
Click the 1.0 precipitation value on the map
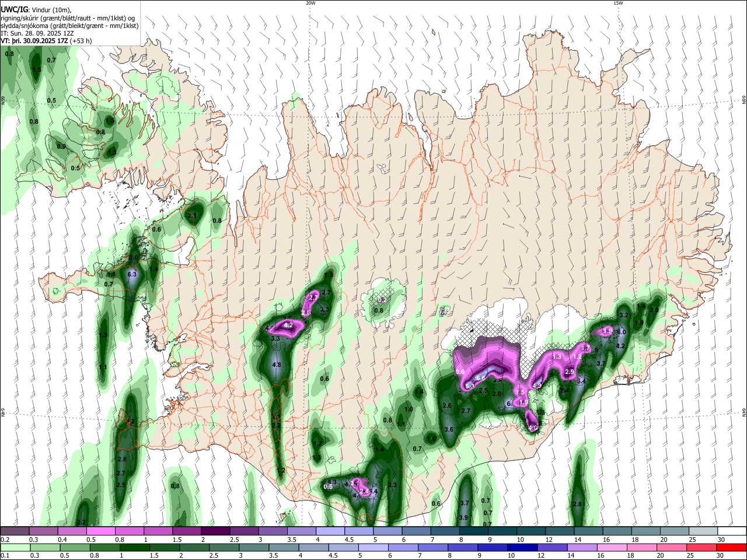[x=409, y=409]
